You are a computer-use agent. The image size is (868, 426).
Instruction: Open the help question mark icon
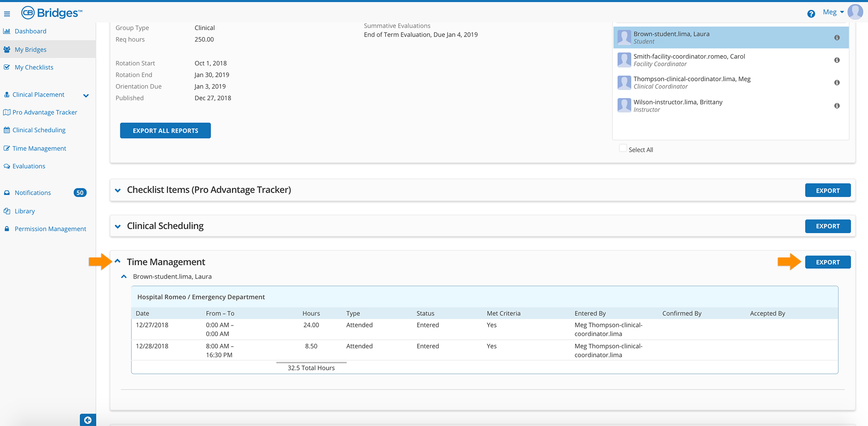pyautogui.click(x=811, y=14)
